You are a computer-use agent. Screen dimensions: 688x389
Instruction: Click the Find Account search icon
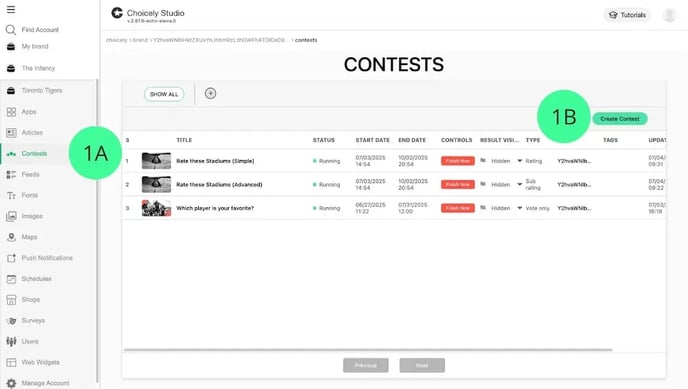click(x=11, y=30)
